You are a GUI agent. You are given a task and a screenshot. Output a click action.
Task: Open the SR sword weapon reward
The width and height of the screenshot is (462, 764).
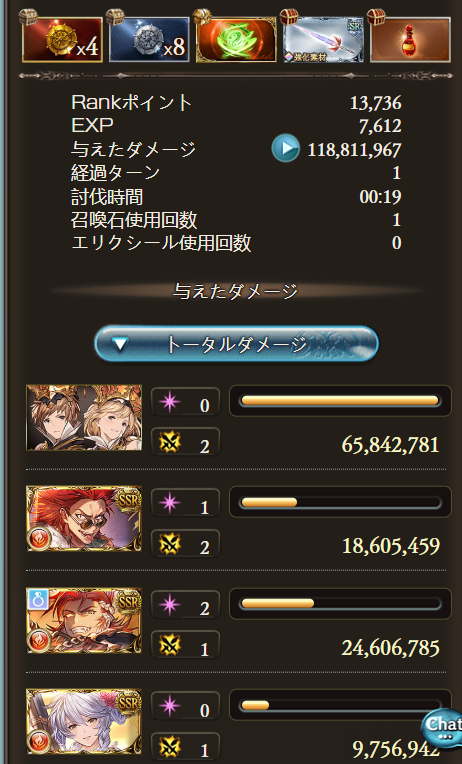tap(324, 40)
